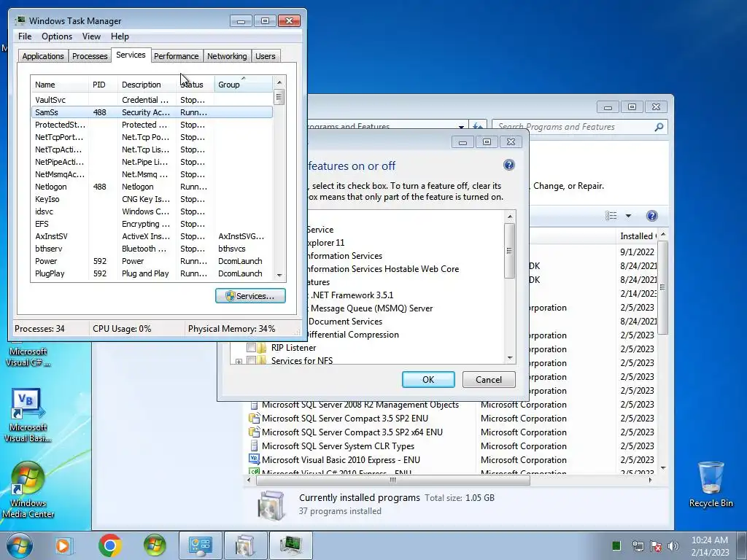
Task: Expand the Services for NFS tree node
Action: 239,362
